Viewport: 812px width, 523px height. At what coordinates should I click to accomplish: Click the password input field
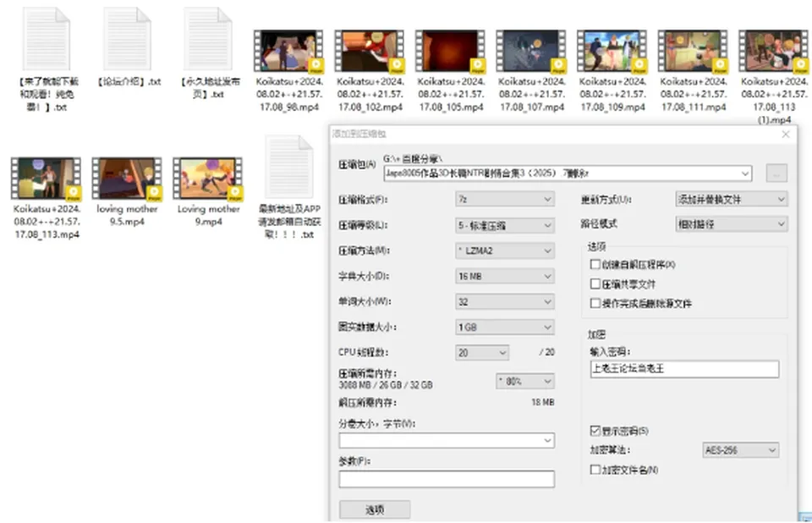[684, 369]
